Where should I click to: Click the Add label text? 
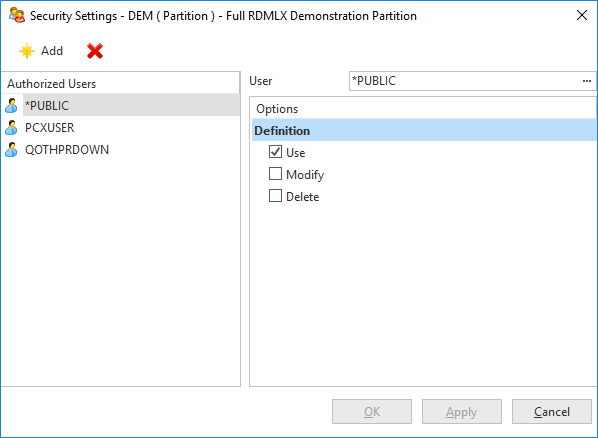(52, 51)
